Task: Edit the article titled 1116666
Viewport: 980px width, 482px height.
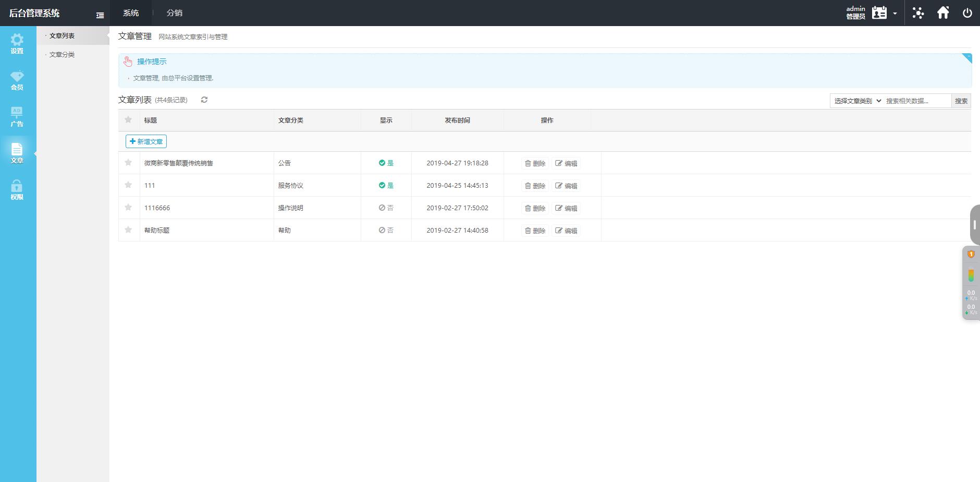Action: [x=566, y=208]
